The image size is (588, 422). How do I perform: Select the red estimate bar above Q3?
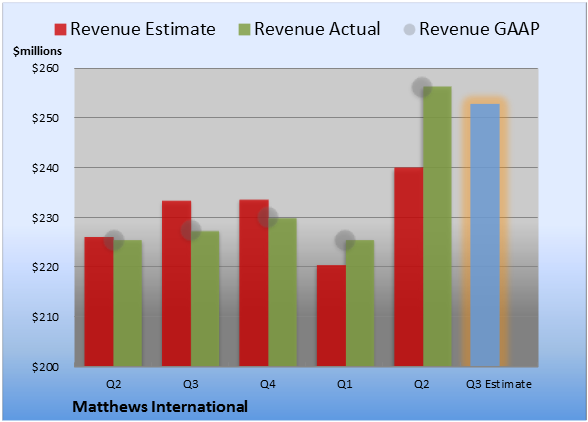tap(176, 284)
